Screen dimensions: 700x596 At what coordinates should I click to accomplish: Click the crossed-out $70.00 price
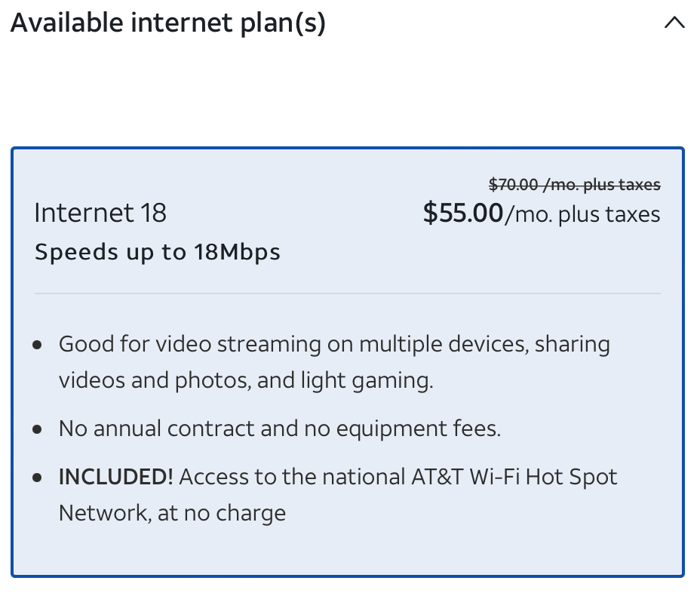coord(574,185)
